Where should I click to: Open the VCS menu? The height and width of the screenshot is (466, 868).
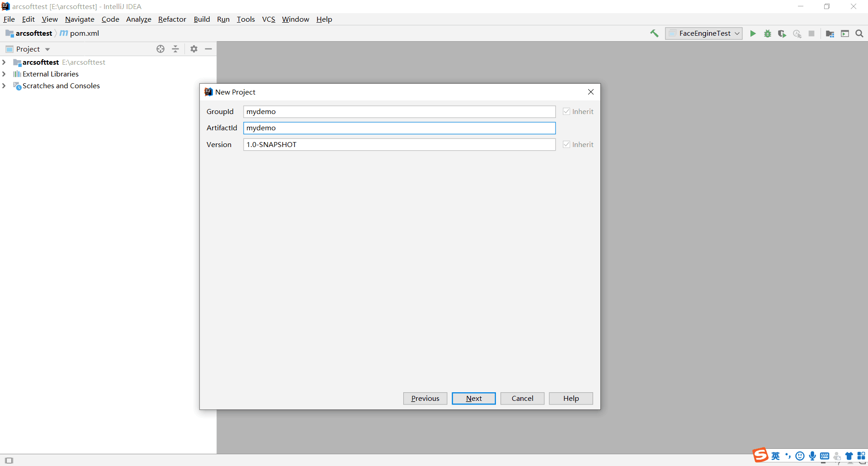tap(269, 19)
